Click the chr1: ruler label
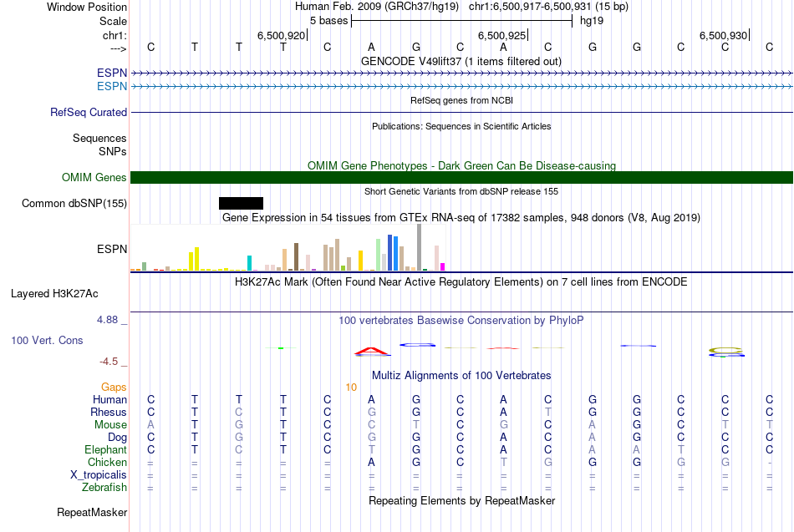The image size is (794, 532). [x=115, y=35]
